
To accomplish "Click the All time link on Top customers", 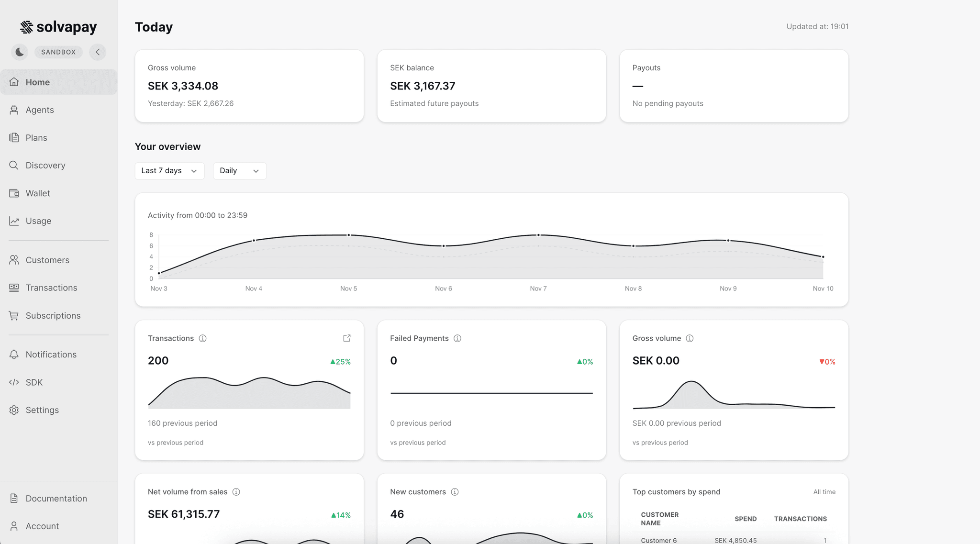I will coord(824,491).
